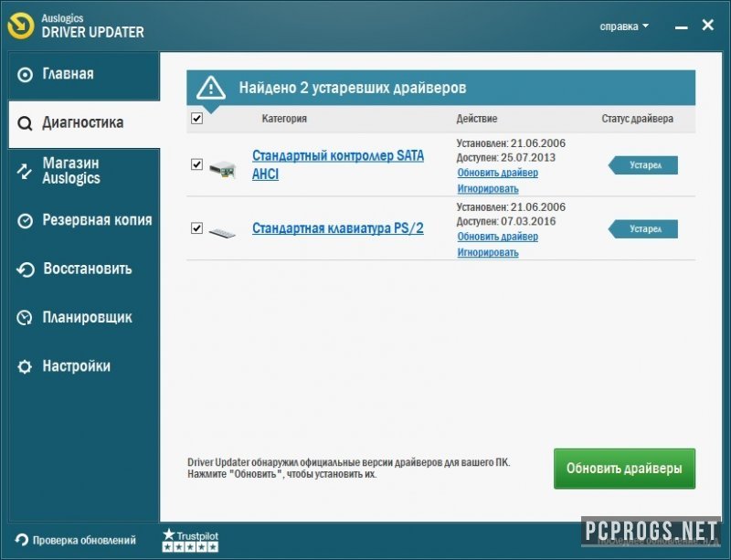Click the Доступен: 25.07.2013 date text
731x560 pixels.
tap(506, 158)
